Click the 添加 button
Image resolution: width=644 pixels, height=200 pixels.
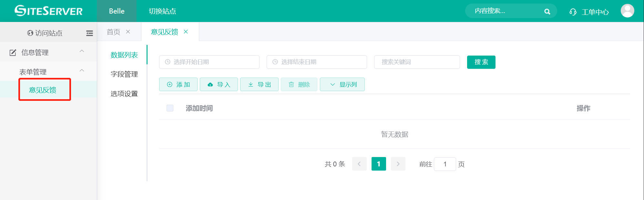click(179, 85)
